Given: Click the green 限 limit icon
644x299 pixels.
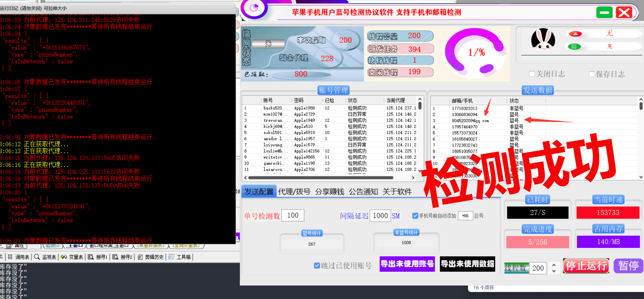Looking at the screenshot, I should coord(574,47).
